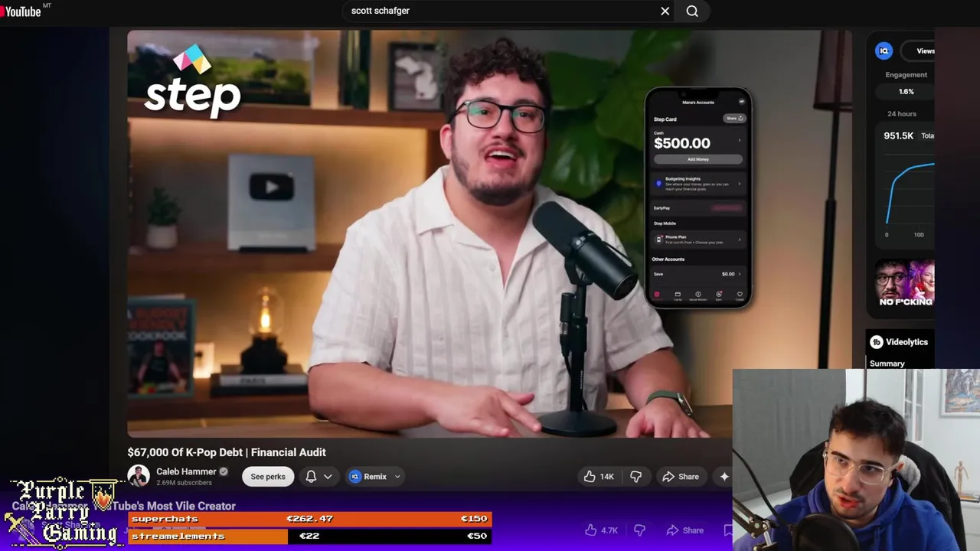Toggle the notification bell for Caleb Hammer

click(311, 477)
